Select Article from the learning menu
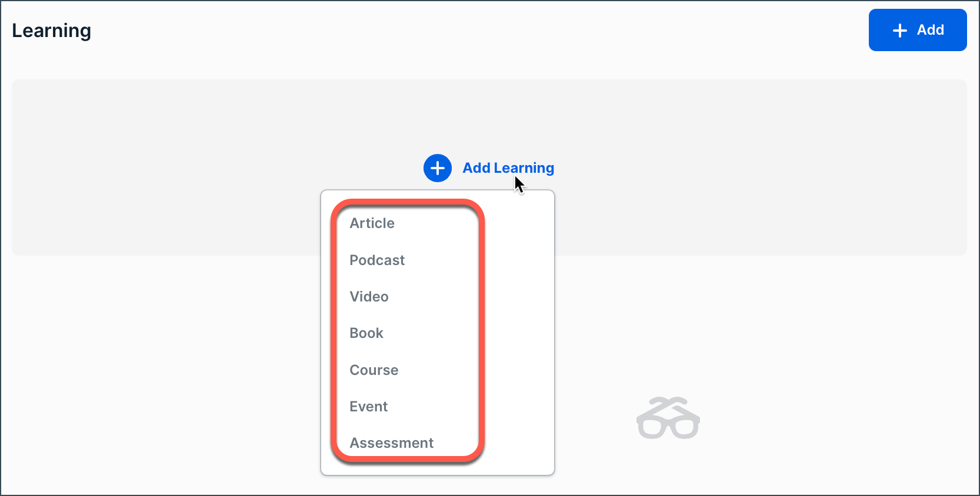Screen dimensions: 980x496 [372, 223]
